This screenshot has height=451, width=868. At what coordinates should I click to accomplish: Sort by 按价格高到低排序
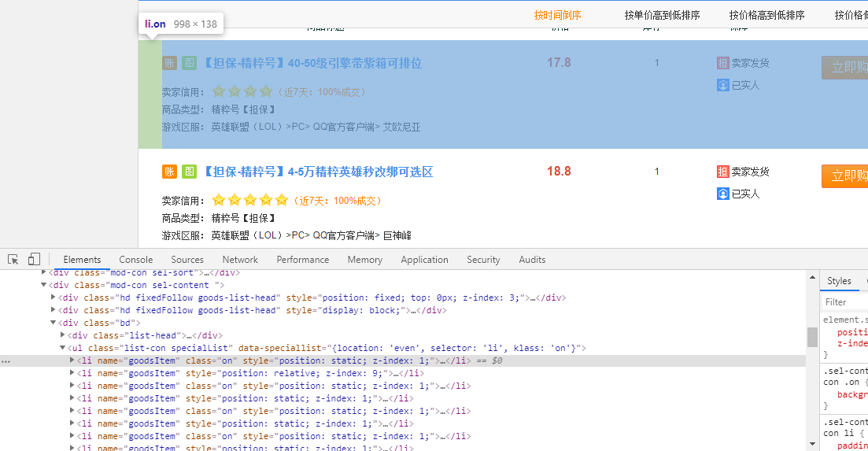tap(766, 15)
